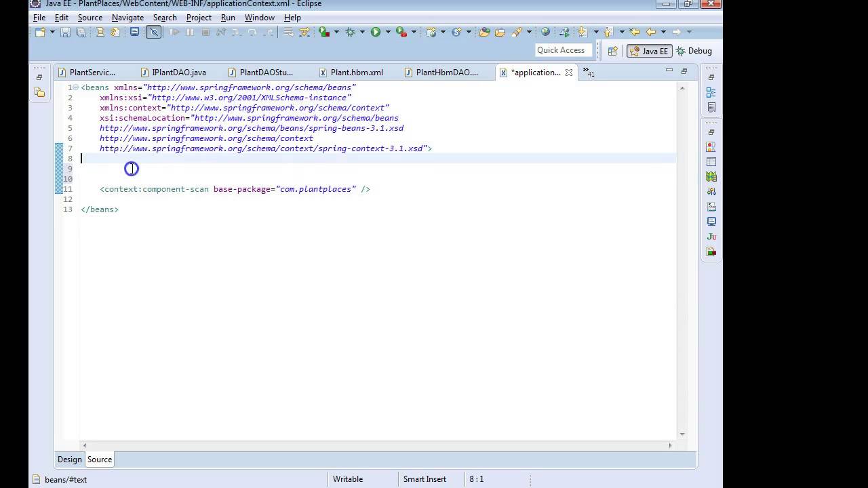Close the *application... editor tab
Screen dimensions: 868x488
[569, 73]
